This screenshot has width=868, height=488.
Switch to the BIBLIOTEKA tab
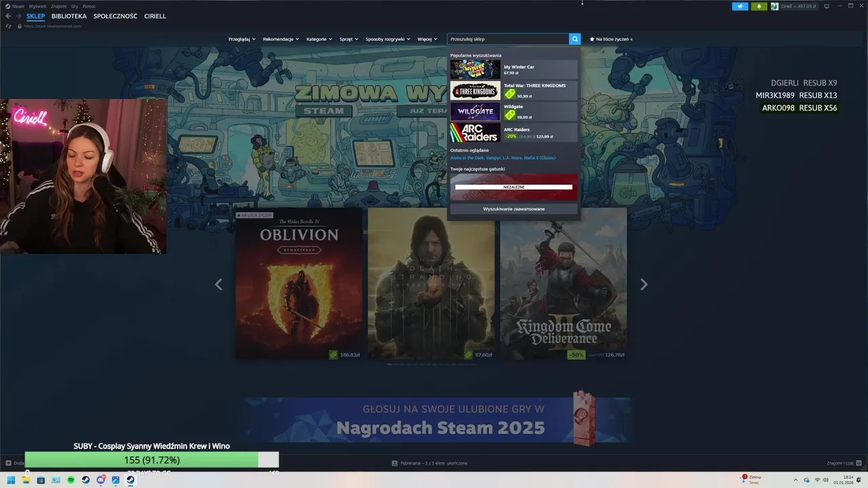pyautogui.click(x=69, y=16)
